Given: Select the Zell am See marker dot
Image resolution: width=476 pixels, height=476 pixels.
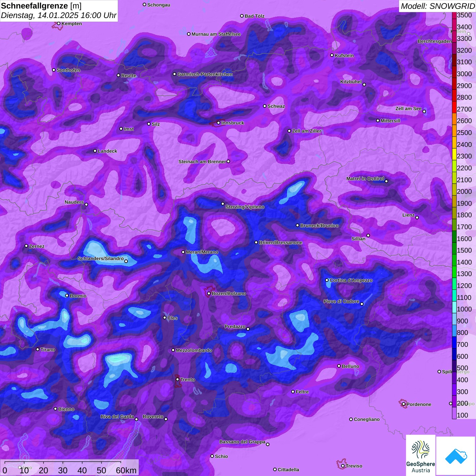Looking at the screenshot, I should click(424, 112).
